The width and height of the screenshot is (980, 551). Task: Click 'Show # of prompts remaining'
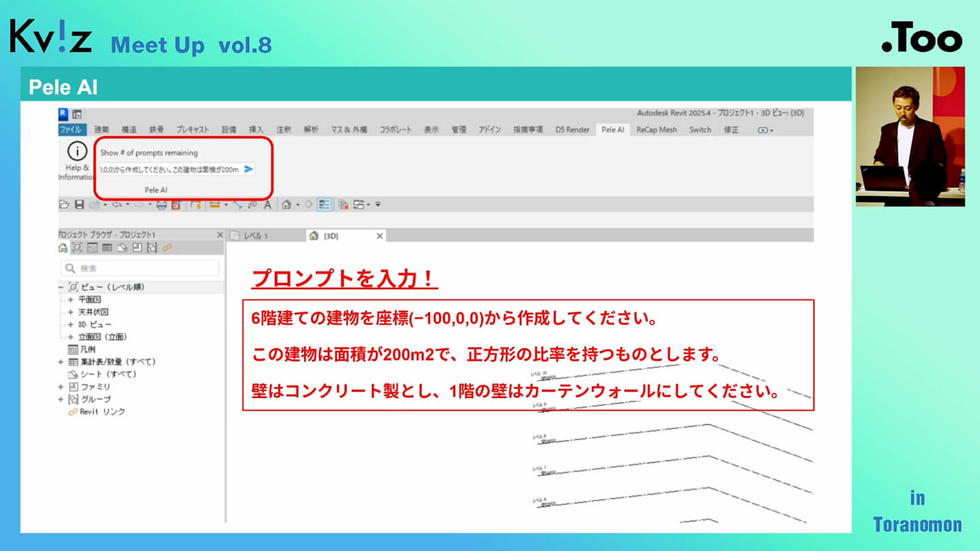click(x=149, y=153)
